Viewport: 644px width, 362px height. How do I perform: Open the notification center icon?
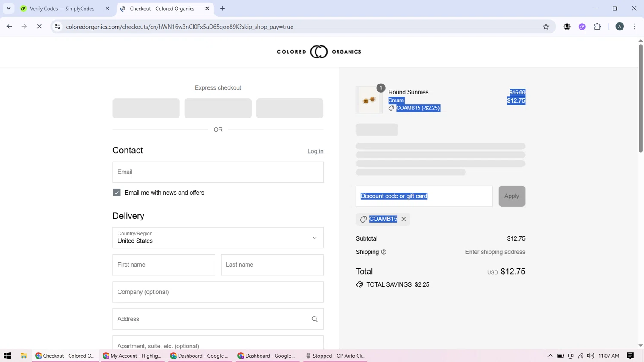coord(630,356)
